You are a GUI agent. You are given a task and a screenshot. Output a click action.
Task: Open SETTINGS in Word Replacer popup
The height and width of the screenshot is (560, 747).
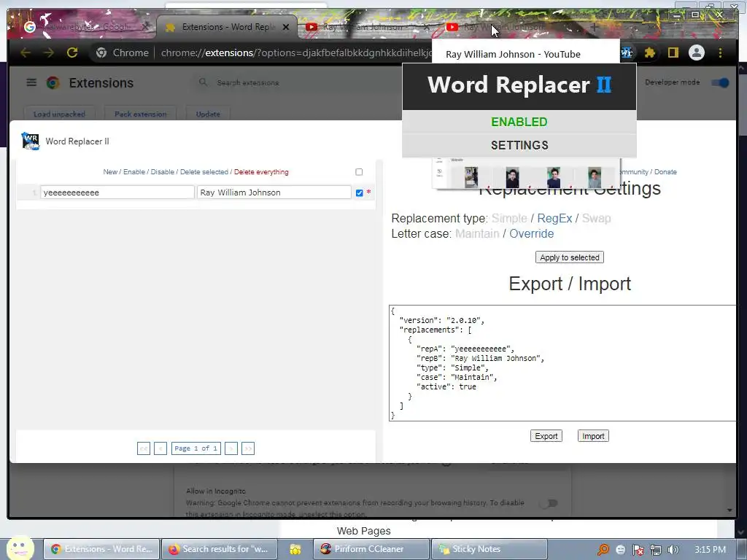tap(519, 145)
